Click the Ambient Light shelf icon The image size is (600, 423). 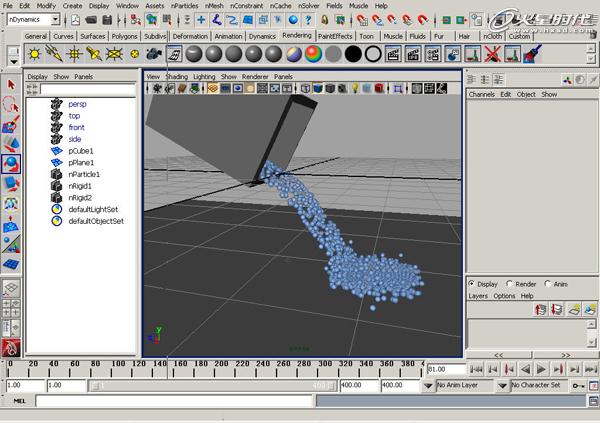pyautogui.click(x=34, y=54)
